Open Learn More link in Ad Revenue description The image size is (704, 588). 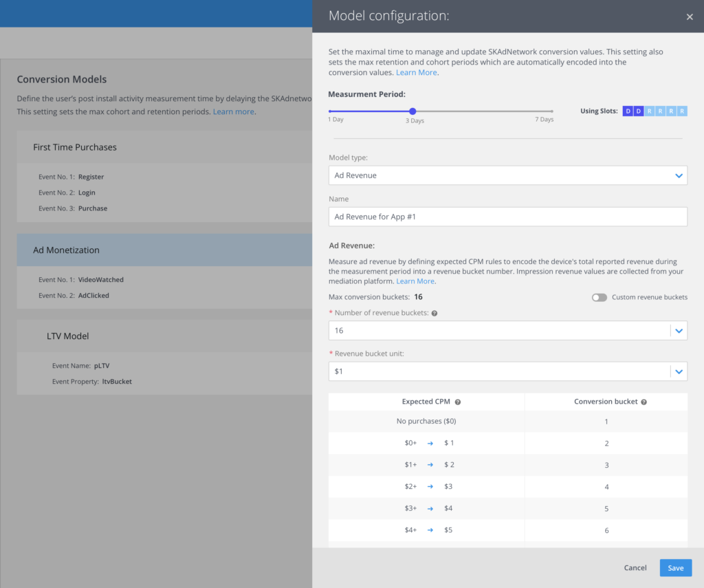tap(415, 281)
